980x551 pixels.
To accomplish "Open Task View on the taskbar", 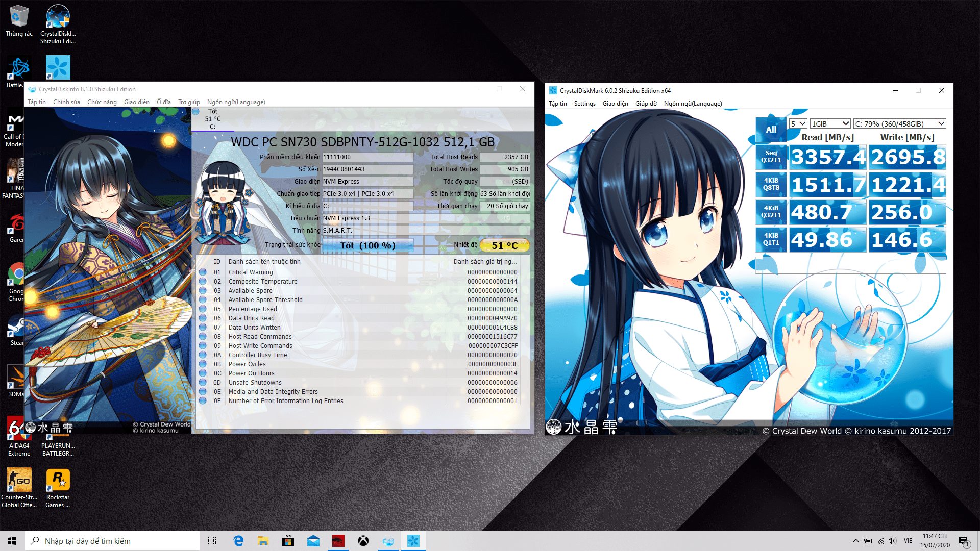I will point(212,541).
